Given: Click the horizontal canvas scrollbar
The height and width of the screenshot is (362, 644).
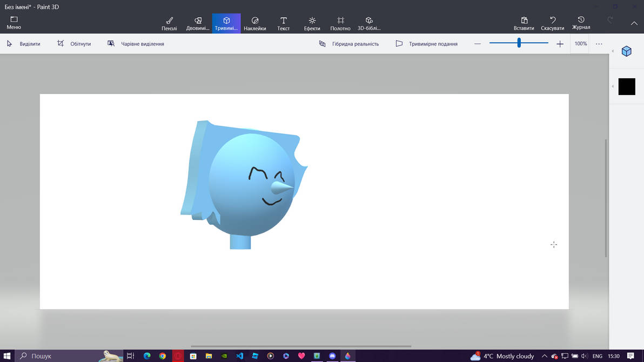Looking at the screenshot, I should 301,346.
